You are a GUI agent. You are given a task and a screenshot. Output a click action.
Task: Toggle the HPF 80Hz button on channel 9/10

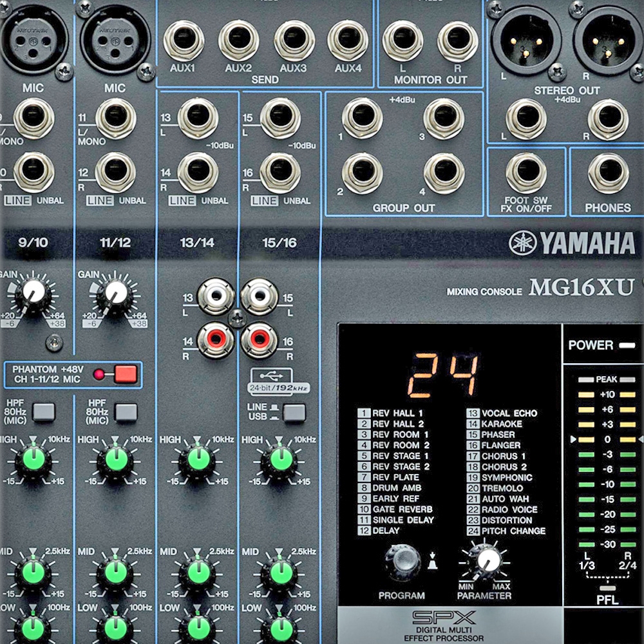[x=44, y=412]
